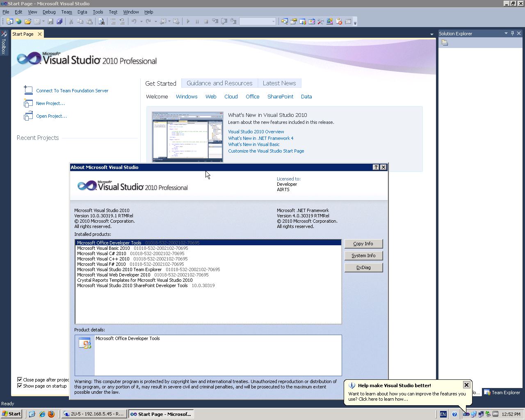The image size is (525, 420).
Task: Click the Windows Start button
Action: [11, 414]
